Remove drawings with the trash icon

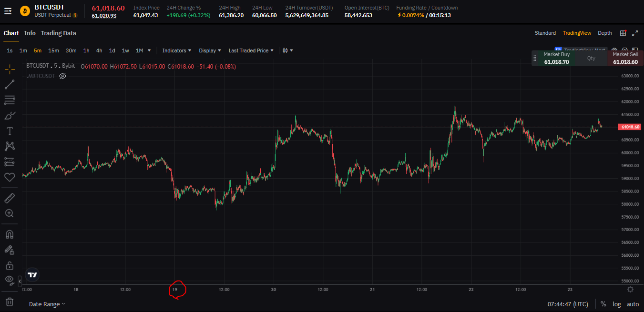(10, 302)
